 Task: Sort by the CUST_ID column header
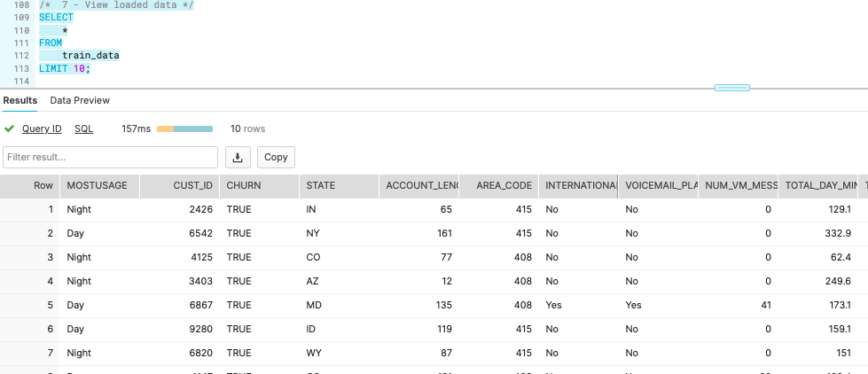pos(180,186)
